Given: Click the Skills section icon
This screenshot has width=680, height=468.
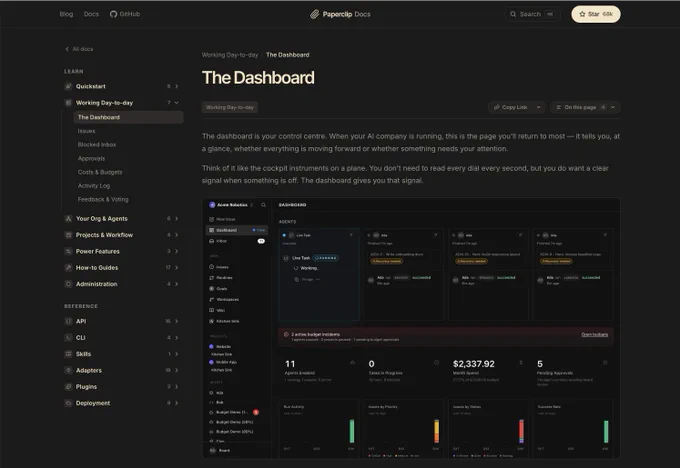Looking at the screenshot, I should coord(68,354).
